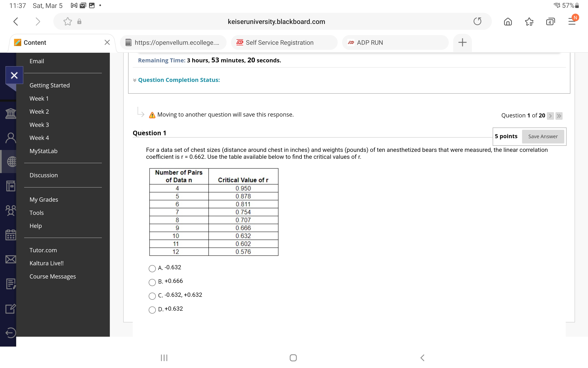Select answer C. -0.632, +0.632

152,296
